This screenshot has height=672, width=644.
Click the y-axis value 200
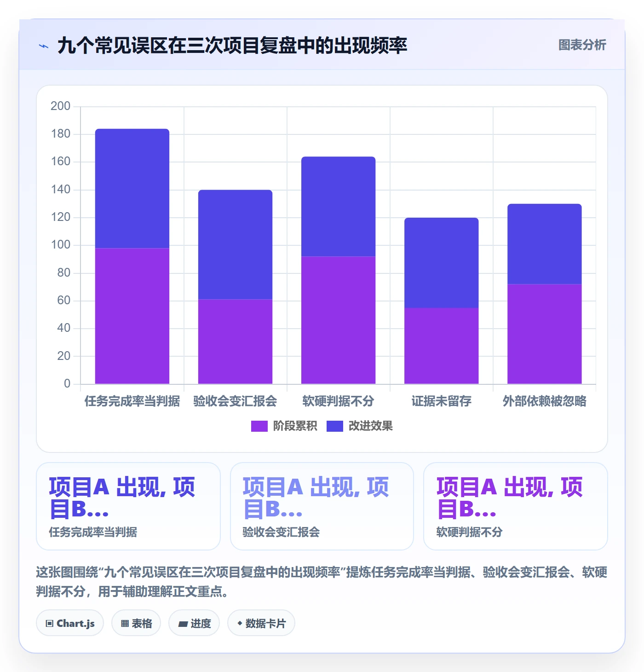coord(60,106)
